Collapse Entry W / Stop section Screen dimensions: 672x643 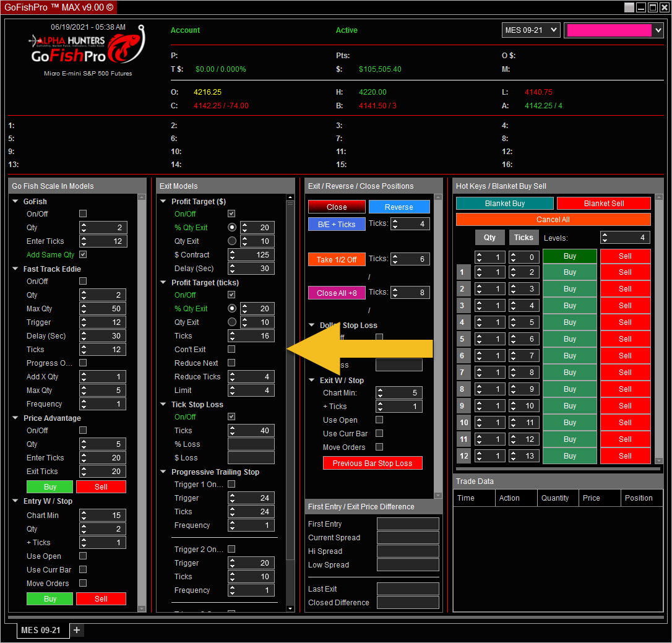pos(15,501)
